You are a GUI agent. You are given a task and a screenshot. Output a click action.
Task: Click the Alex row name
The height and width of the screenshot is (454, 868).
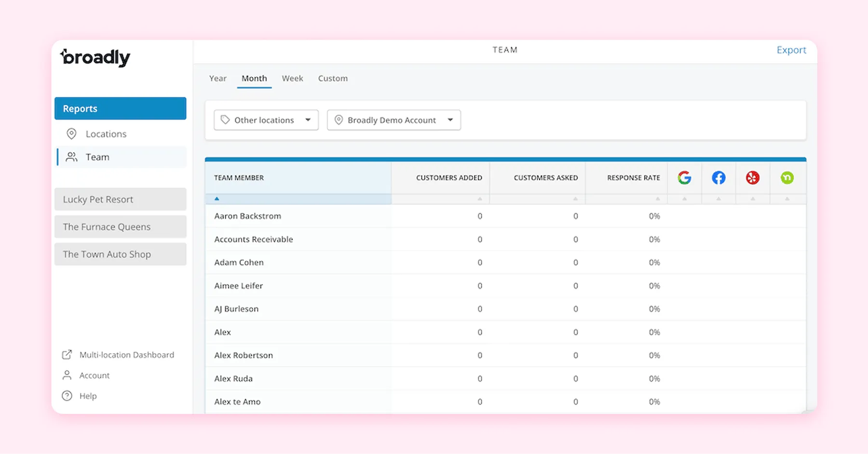click(x=223, y=332)
